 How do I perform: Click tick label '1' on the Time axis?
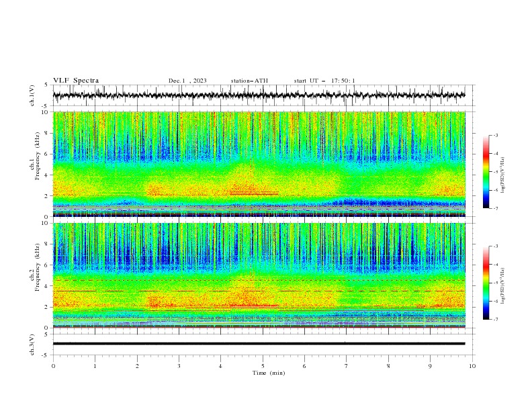tap(95, 366)
